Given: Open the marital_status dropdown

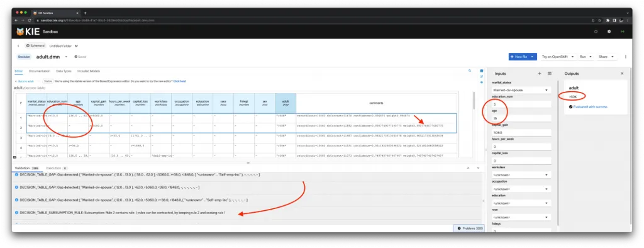Looking at the screenshot, I should pyautogui.click(x=521, y=90).
